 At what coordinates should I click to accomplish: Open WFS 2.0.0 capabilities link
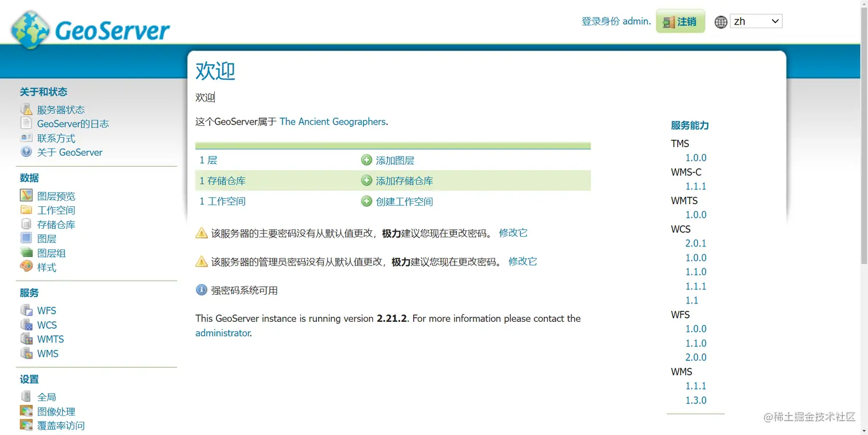click(696, 357)
